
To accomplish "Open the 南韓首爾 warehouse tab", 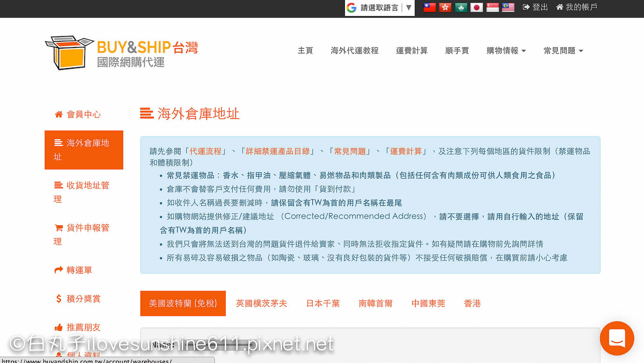I will (x=375, y=303).
